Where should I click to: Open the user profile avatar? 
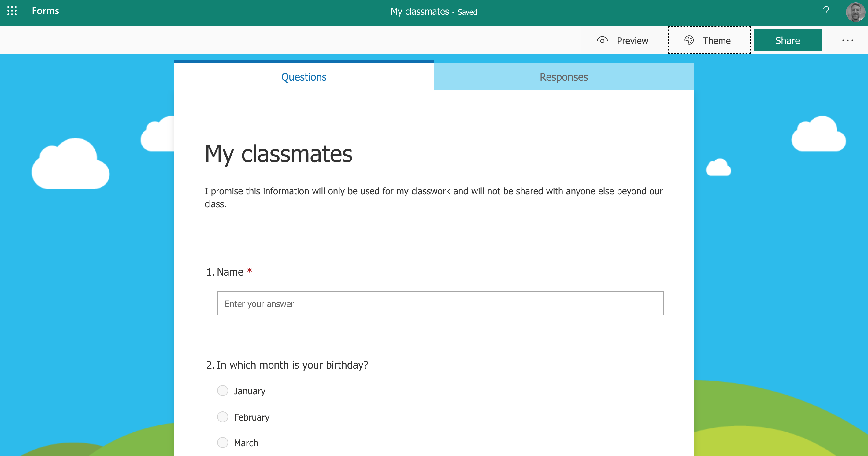(x=855, y=12)
